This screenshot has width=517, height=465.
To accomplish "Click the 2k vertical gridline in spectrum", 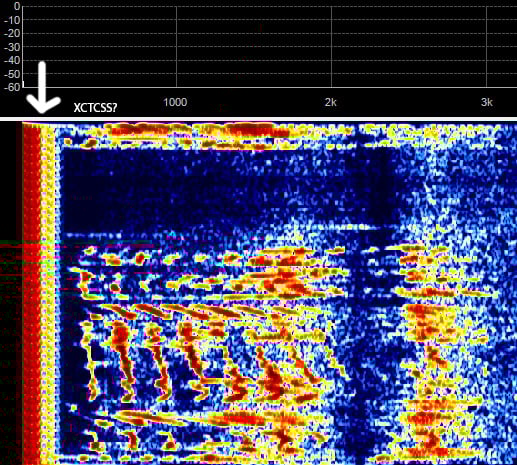I will (331, 47).
